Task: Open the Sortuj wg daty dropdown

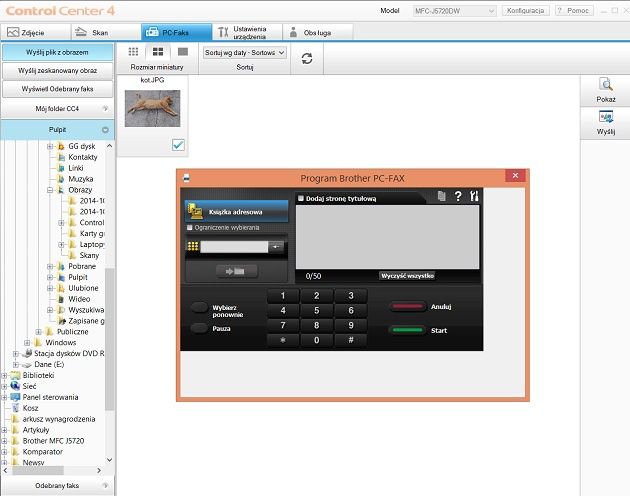Action: [x=245, y=53]
